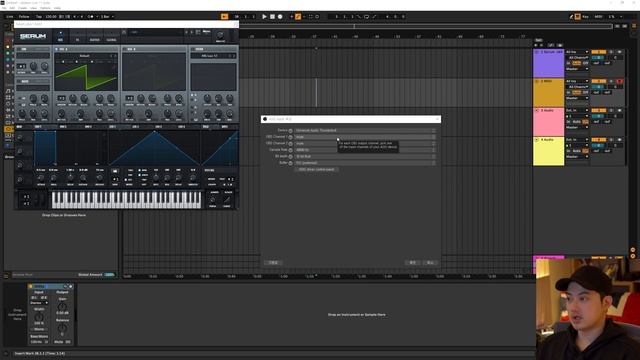Click the Global Amount groove slider
Viewport: 640px width, 360px height.
(x=109, y=275)
